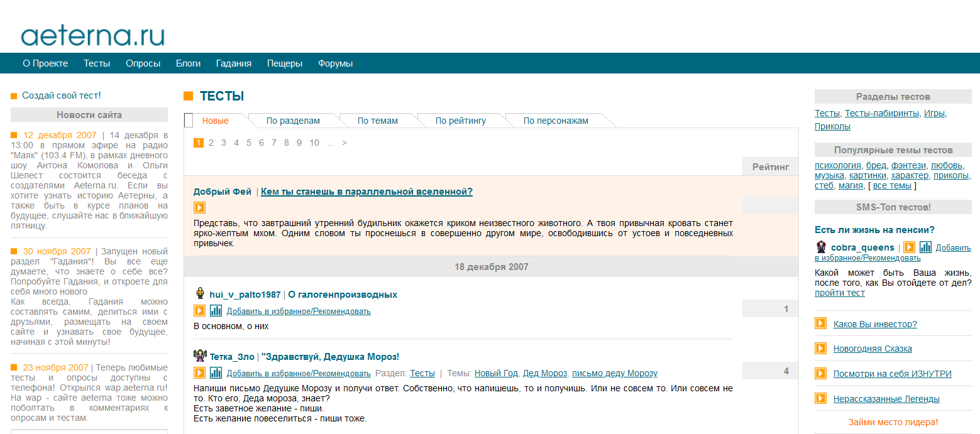Open statistics icon next to cobra_queens
The width and height of the screenshot is (980, 434).
click(925, 247)
